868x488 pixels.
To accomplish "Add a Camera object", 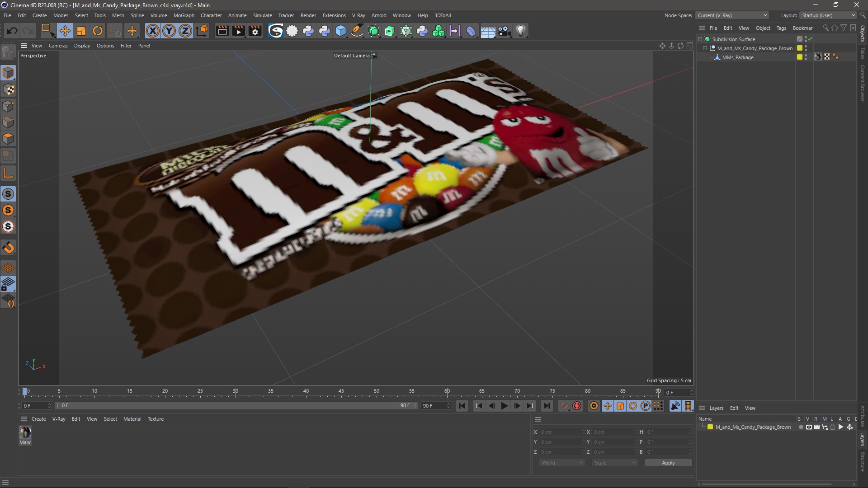I will [504, 31].
